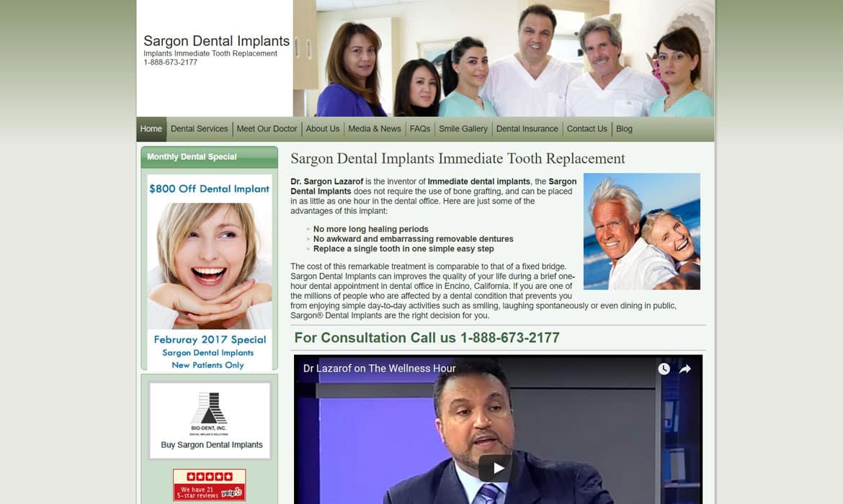
Task: Click the Share arrow icon on video
Action: [x=685, y=369]
